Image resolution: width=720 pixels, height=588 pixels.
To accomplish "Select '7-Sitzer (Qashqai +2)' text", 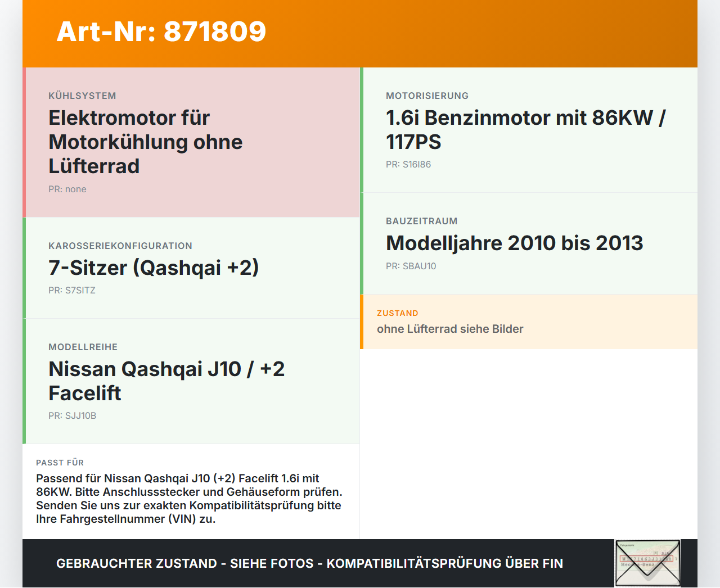I will pyautogui.click(x=154, y=268).
